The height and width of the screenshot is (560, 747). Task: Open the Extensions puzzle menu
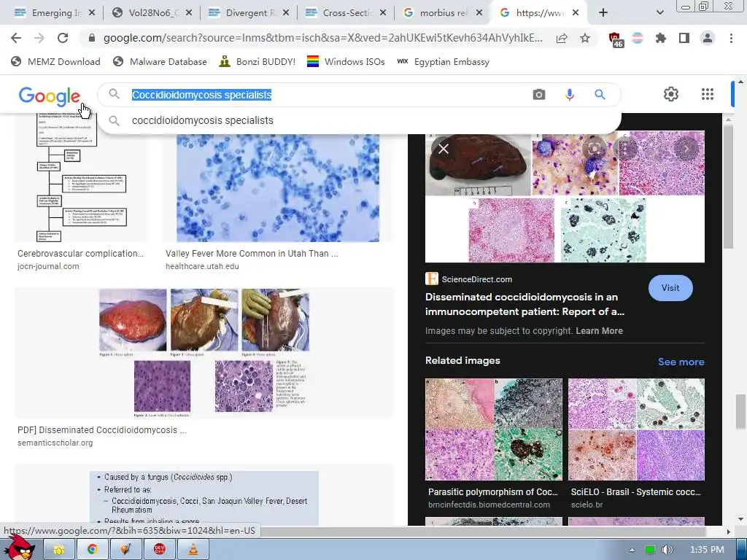[661, 38]
